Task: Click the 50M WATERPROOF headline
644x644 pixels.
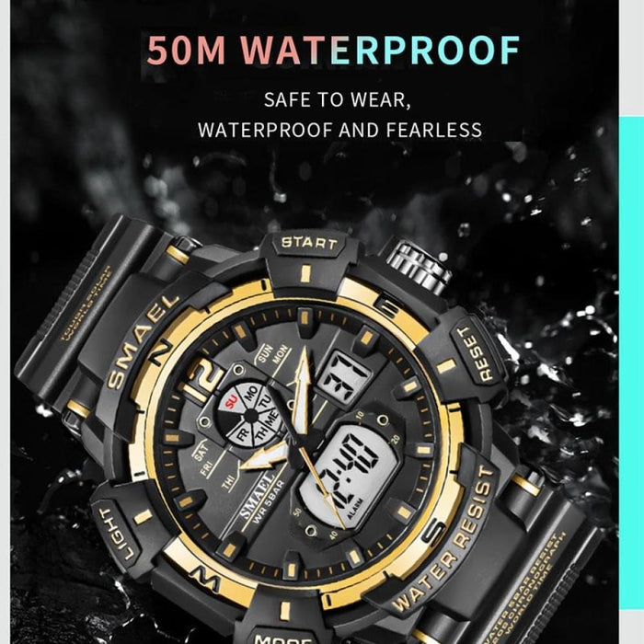Action: pyautogui.click(x=333, y=50)
